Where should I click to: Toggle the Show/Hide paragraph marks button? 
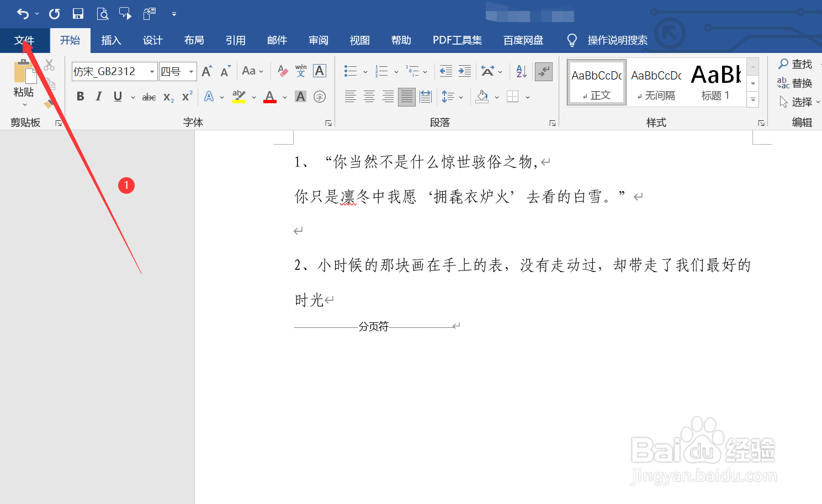(x=544, y=71)
